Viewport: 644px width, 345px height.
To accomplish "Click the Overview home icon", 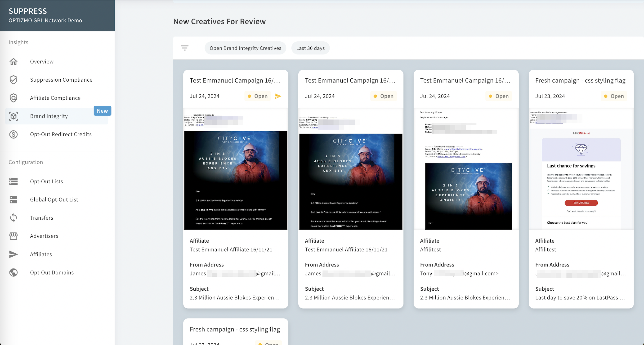I will pos(13,62).
